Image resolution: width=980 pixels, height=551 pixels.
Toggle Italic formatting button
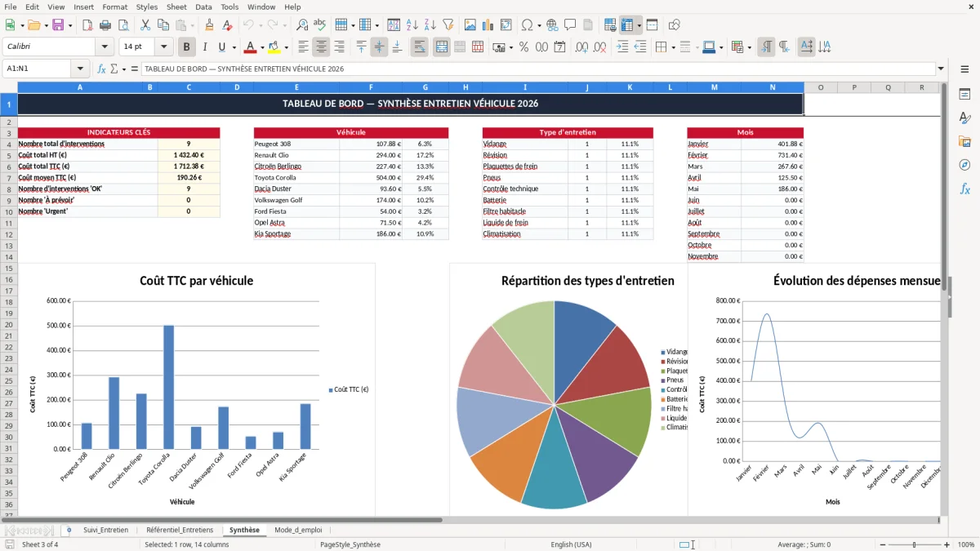pos(204,47)
